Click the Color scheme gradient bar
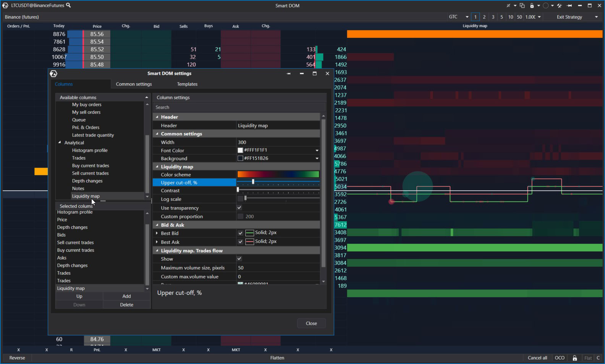 click(x=278, y=174)
